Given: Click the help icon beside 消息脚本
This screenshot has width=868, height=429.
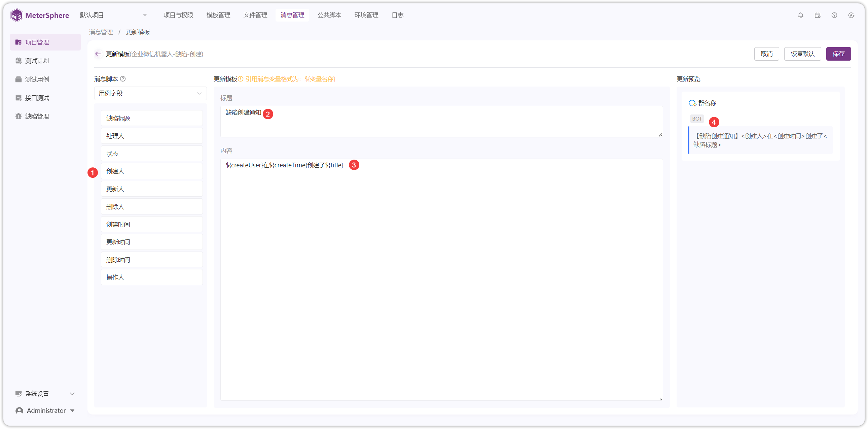Looking at the screenshot, I should click(x=123, y=79).
